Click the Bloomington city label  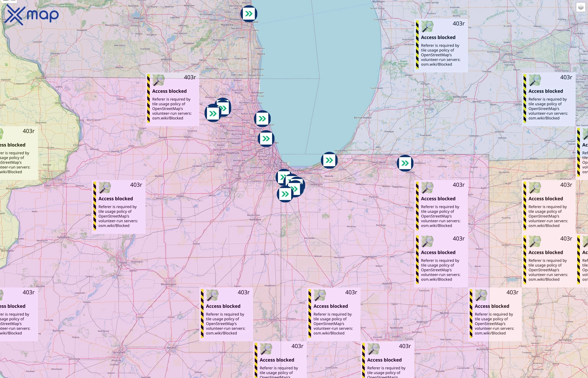click(x=169, y=284)
